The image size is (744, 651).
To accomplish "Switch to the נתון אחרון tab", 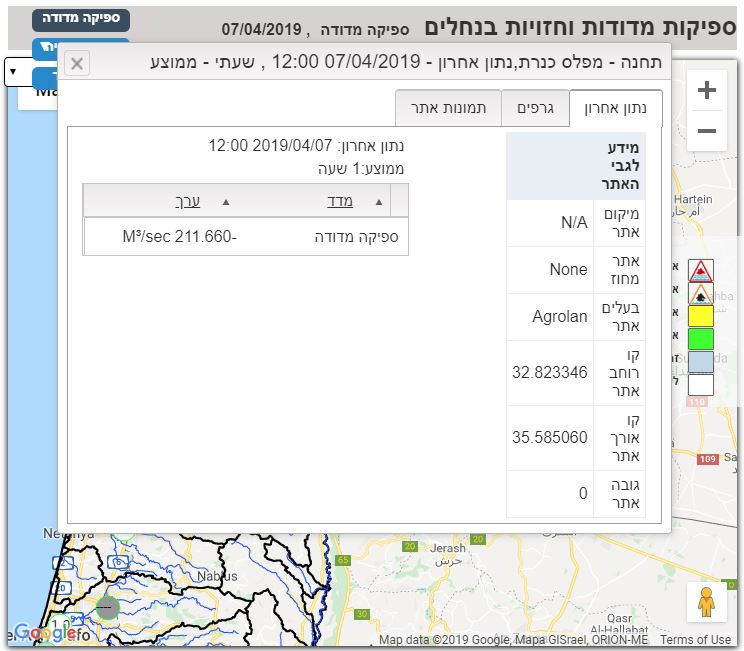I will 615,108.
